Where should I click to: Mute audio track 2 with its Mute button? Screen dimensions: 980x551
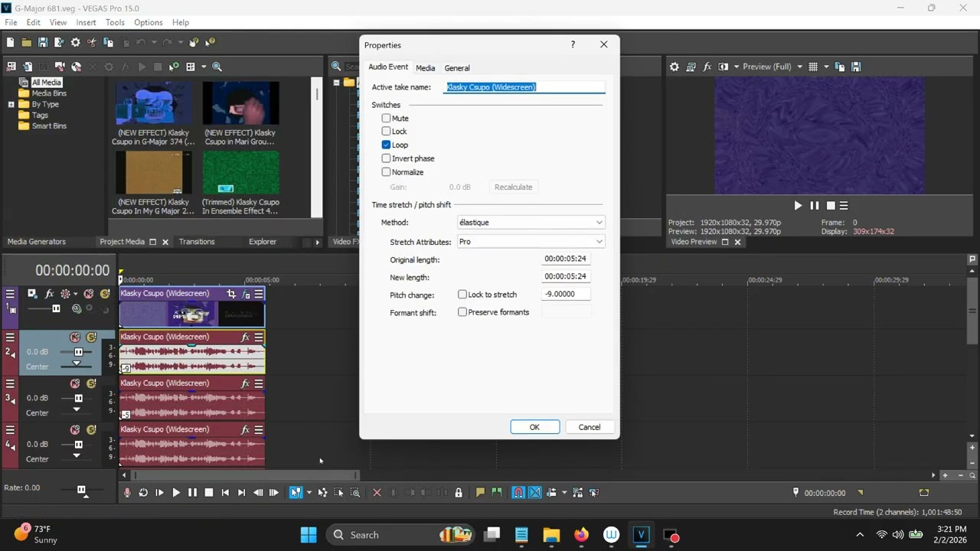coord(75,337)
